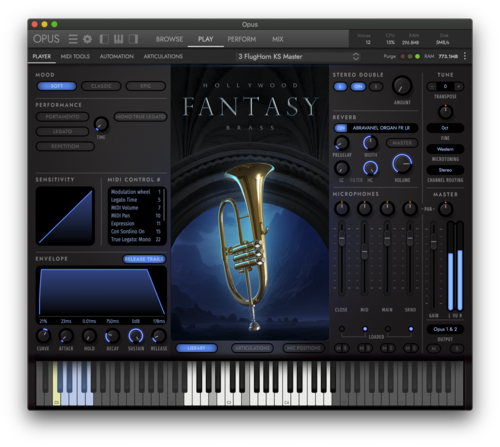This screenshot has height=447, width=500.
Task: Click the Mid microphone fader
Action: pyautogui.click(x=364, y=252)
